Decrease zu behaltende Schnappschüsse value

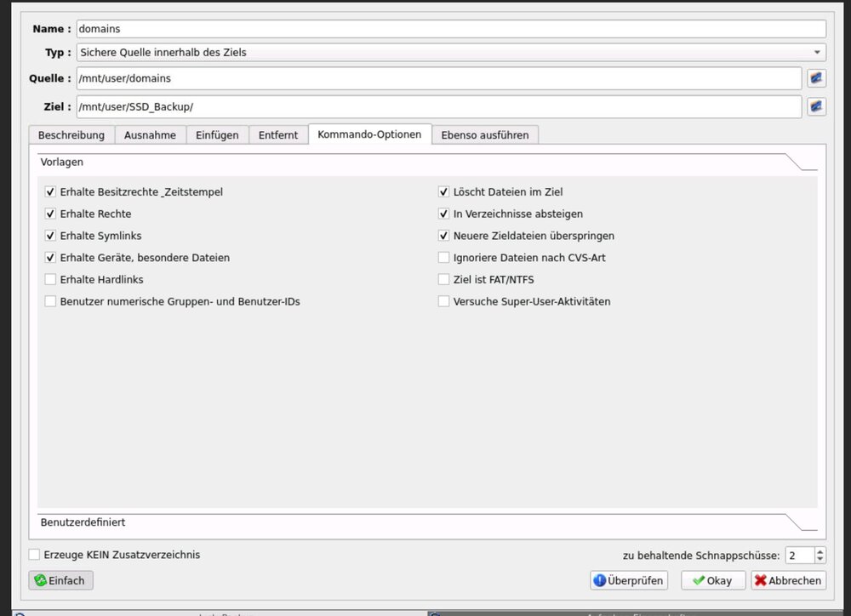coord(820,559)
